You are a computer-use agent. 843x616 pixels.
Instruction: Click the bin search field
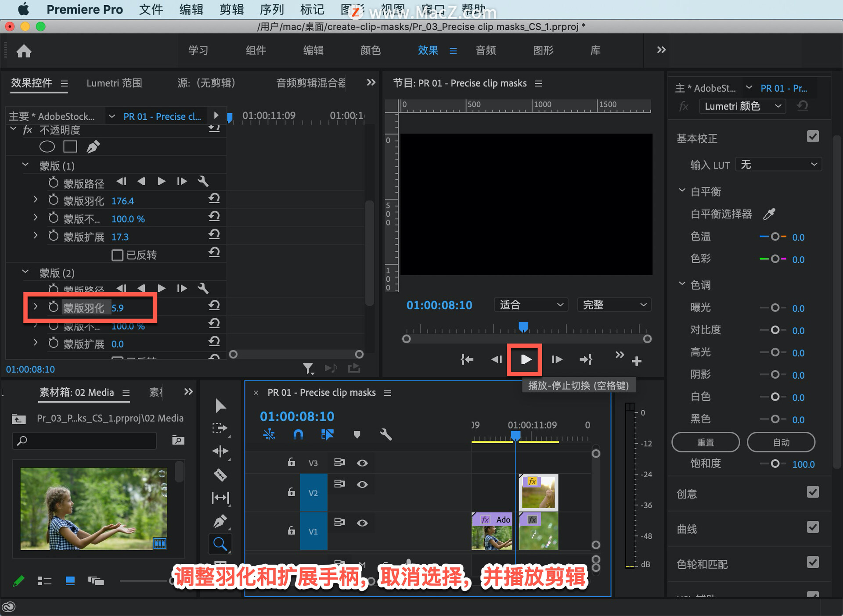(84, 440)
